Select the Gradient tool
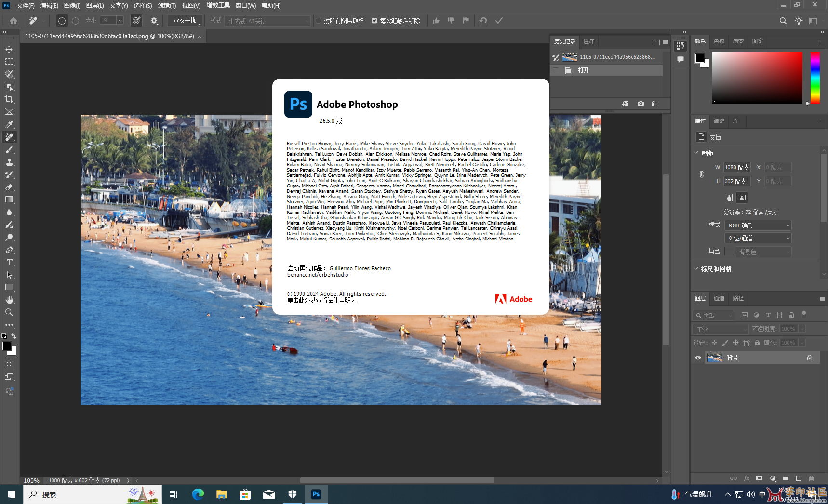 coord(9,199)
